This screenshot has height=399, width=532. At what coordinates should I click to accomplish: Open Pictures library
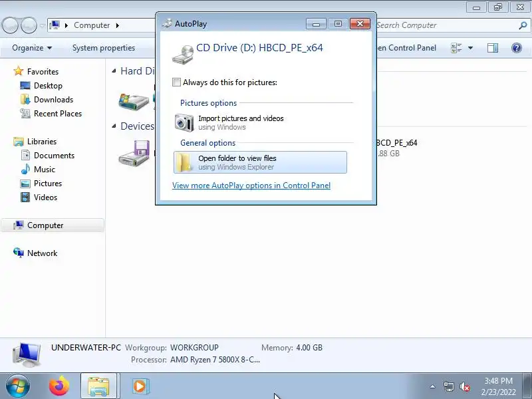point(47,183)
